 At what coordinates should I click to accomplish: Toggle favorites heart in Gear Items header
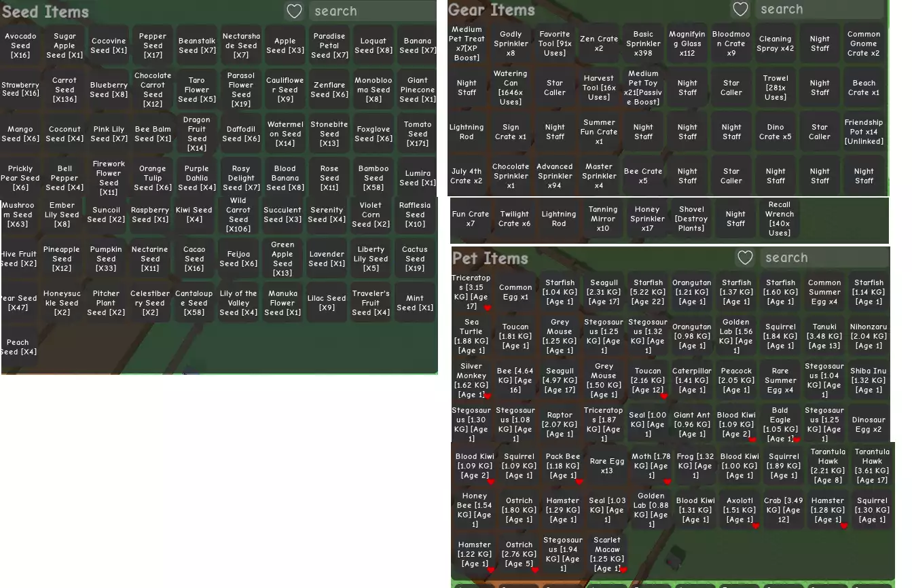click(740, 10)
